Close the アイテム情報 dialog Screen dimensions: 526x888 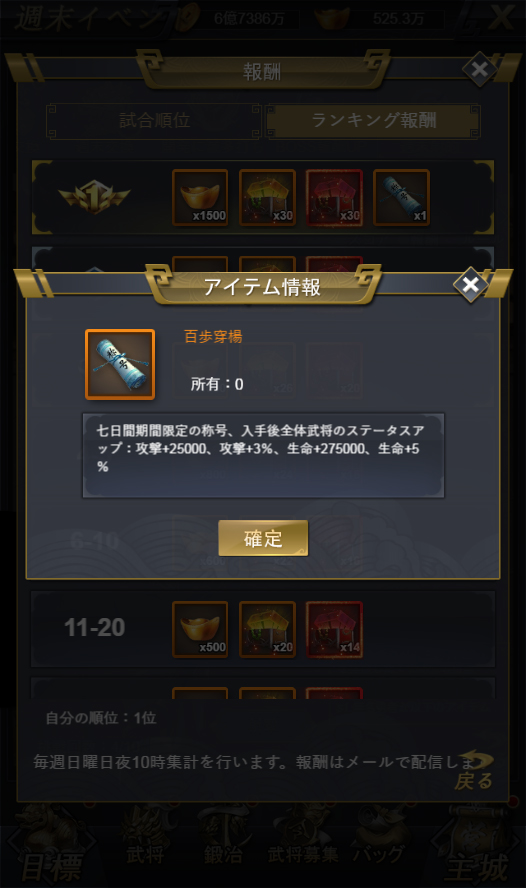click(471, 284)
